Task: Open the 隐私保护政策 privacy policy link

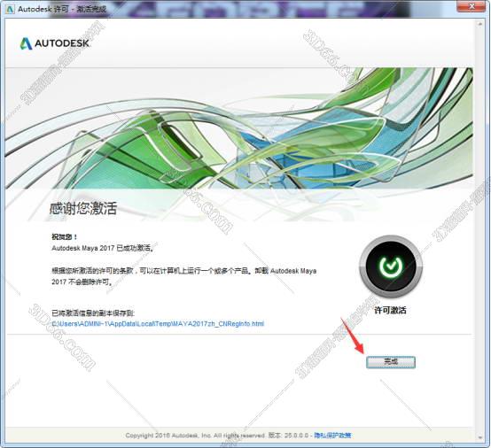Action: [x=332, y=436]
